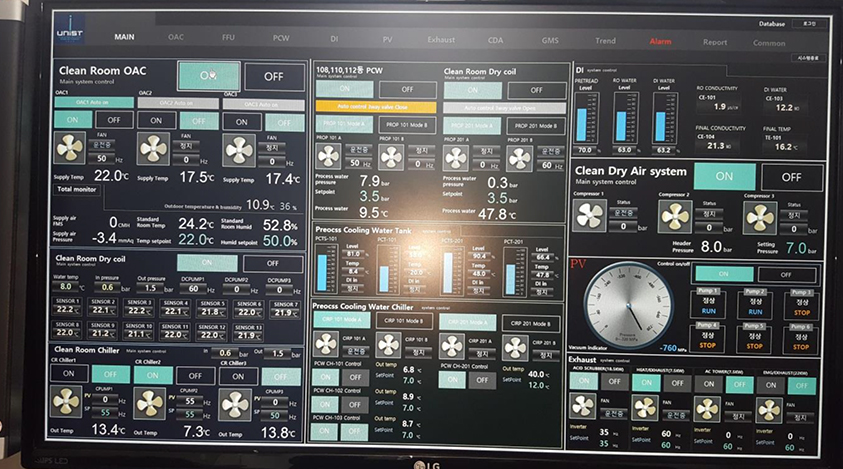The width and height of the screenshot is (843, 469).
Task: Click the Compressor 3 fan icon
Action: (x=759, y=216)
